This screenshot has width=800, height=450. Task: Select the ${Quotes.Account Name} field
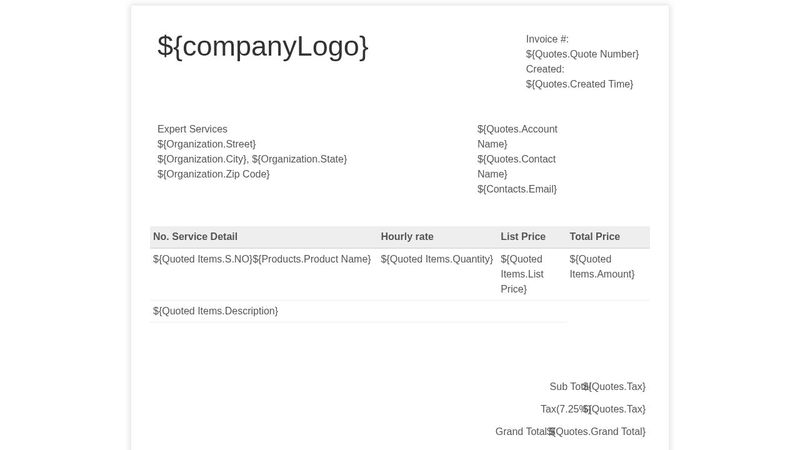[x=517, y=136]
